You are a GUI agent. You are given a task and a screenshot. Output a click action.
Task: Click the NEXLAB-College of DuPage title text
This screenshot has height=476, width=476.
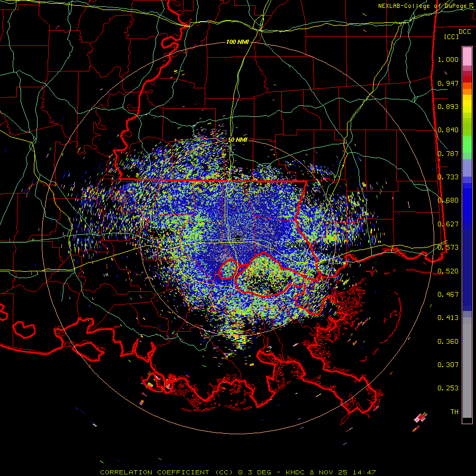426,6
